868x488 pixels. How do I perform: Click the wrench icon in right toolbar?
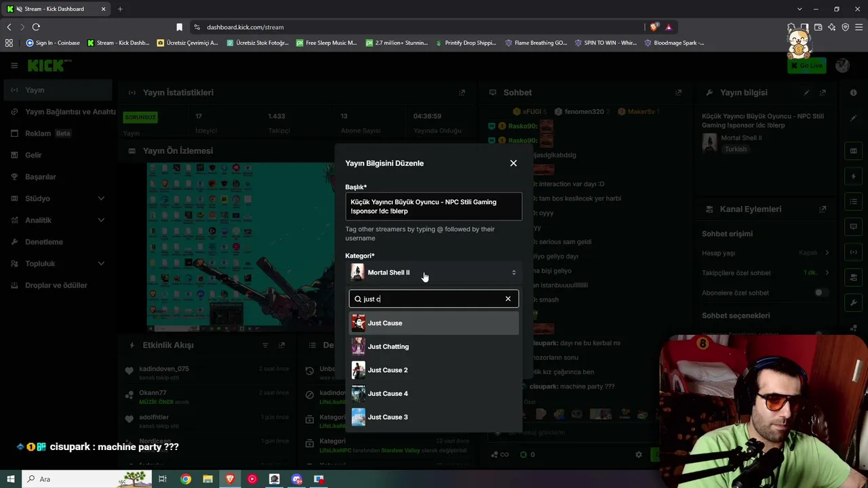point(853,302)
